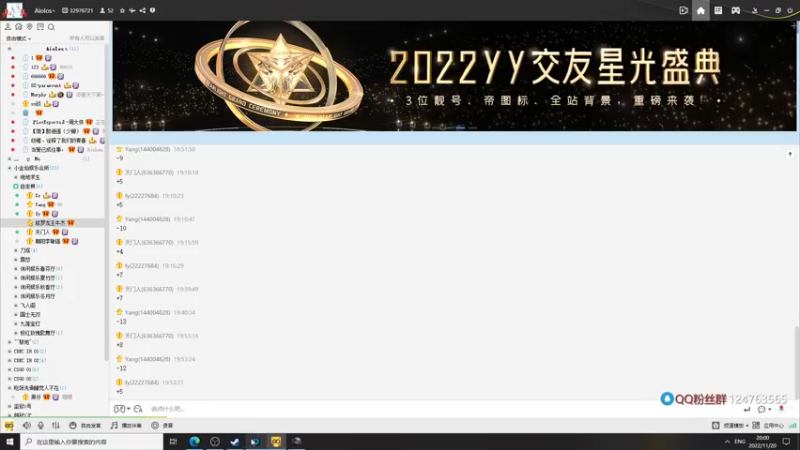Show channel info via the i icon

[152, 10]
